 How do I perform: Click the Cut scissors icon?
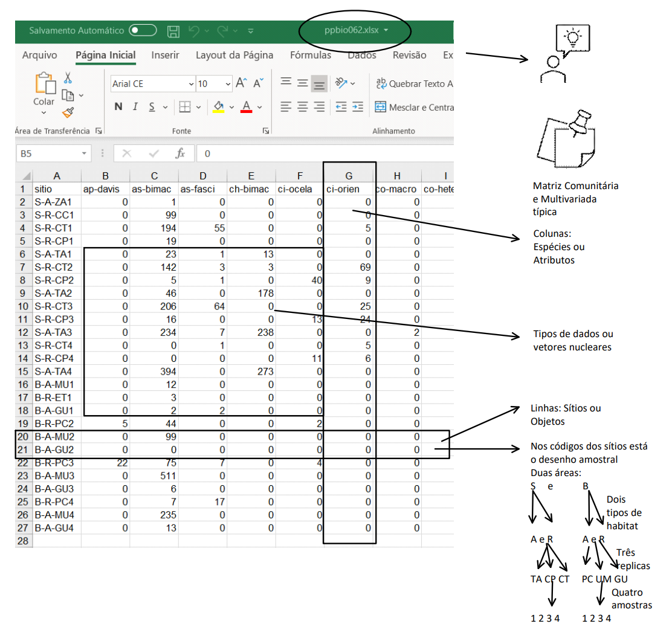pyautogui.click(x=68, y=77)
